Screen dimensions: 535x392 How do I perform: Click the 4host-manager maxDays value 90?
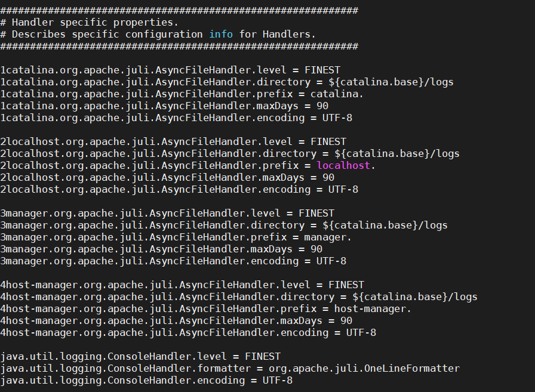(x=346, y=321)
